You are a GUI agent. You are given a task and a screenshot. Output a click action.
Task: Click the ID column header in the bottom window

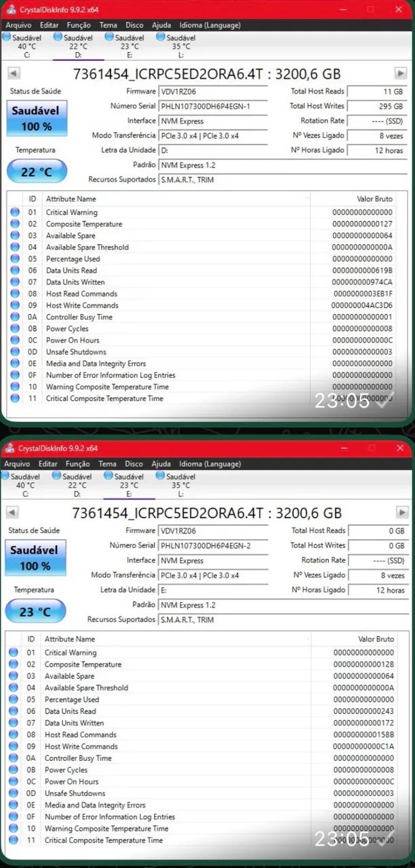click(31, 639)
